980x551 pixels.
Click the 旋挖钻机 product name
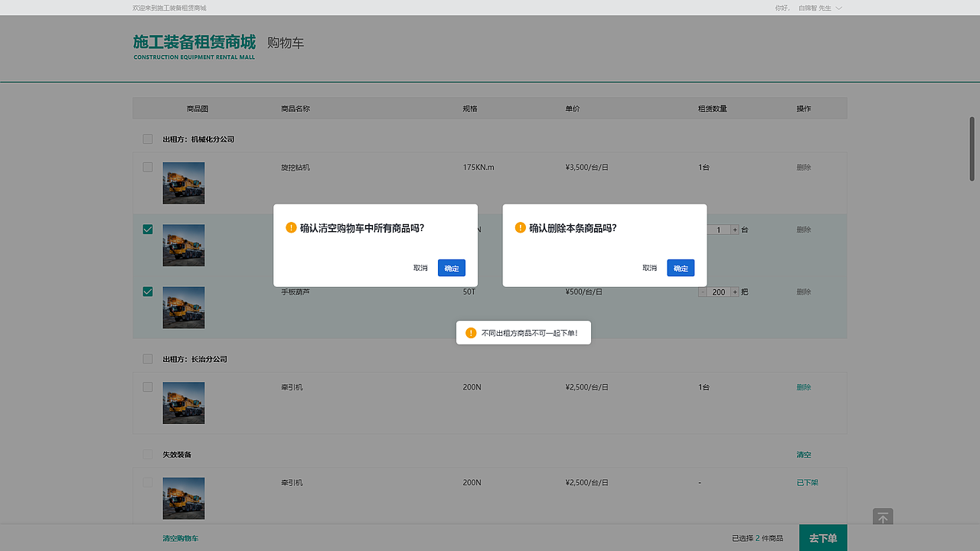pyautogui.click(x=296, y=167)
